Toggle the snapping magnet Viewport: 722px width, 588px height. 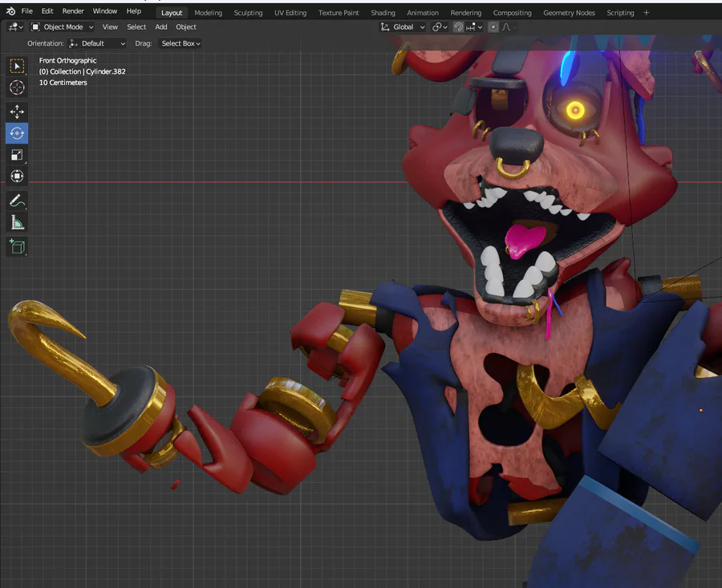click(x=458, y=27)
